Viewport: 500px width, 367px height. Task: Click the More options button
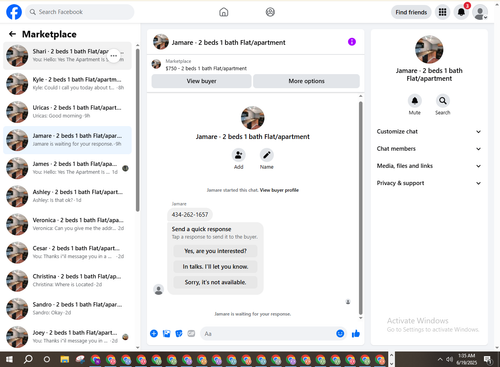tap(306, 81)
